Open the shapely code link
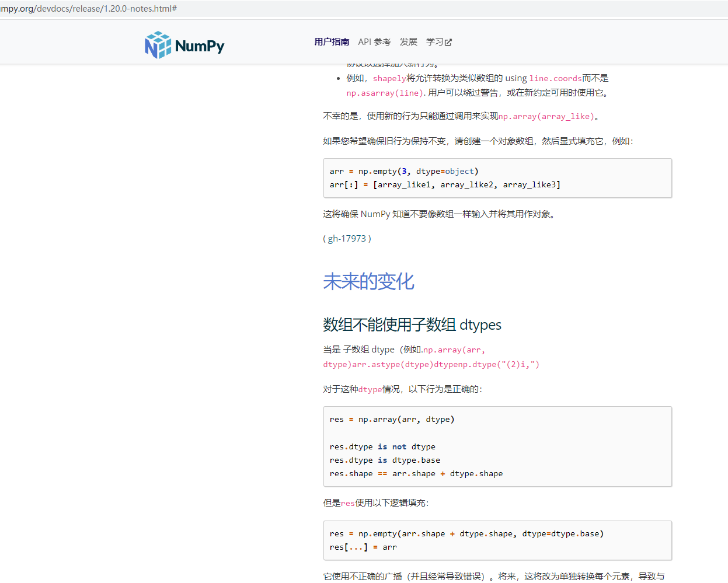The image size is (728, 583). [389, 78]
